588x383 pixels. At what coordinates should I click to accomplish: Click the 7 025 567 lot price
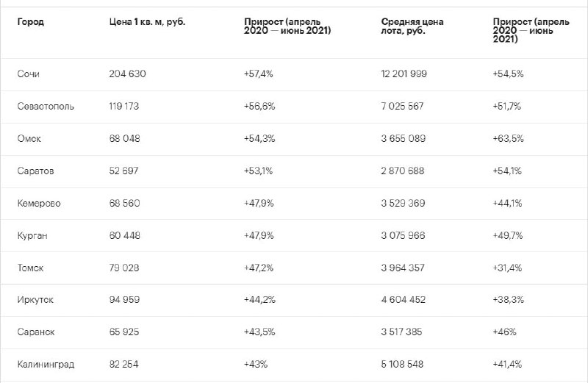point(402,106)
